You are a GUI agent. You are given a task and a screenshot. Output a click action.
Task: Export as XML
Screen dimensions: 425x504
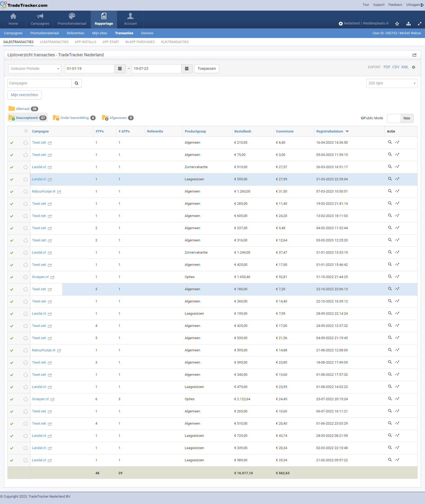pyautogui.click(x=405, y=67)
